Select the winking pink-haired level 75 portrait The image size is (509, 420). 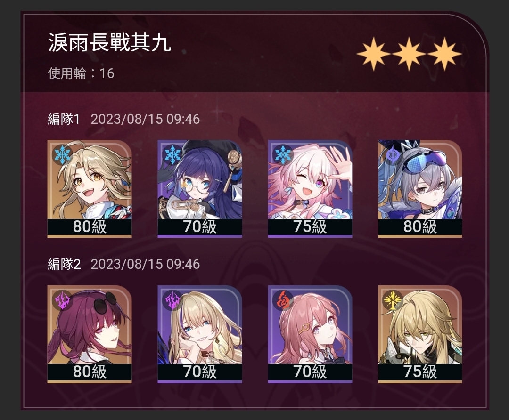pos(310,189)
